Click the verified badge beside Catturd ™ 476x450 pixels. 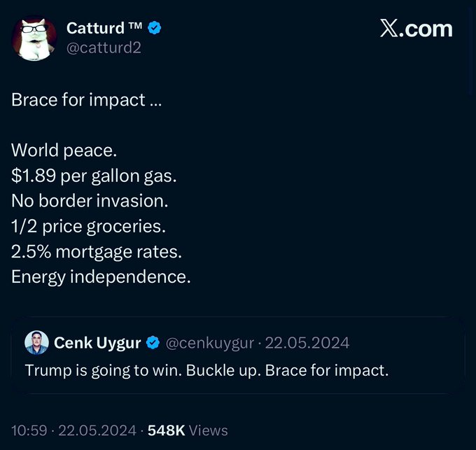pos(155,28)
